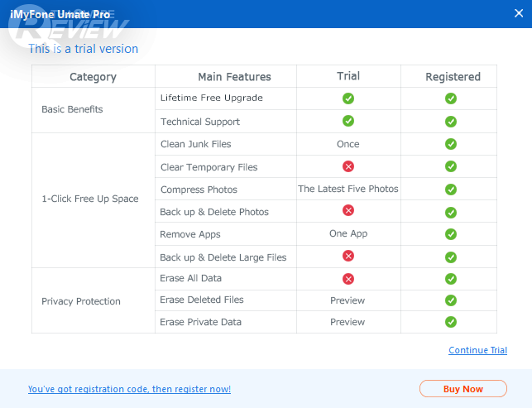Click red cross for Erase All Data
This screenshot has width=532, height=408.
click(348, 279)
